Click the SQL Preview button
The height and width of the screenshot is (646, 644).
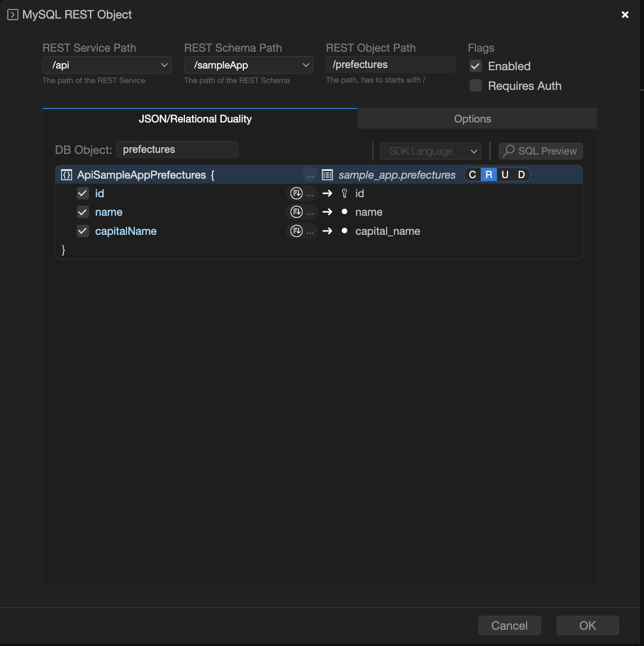click(541, 151)
